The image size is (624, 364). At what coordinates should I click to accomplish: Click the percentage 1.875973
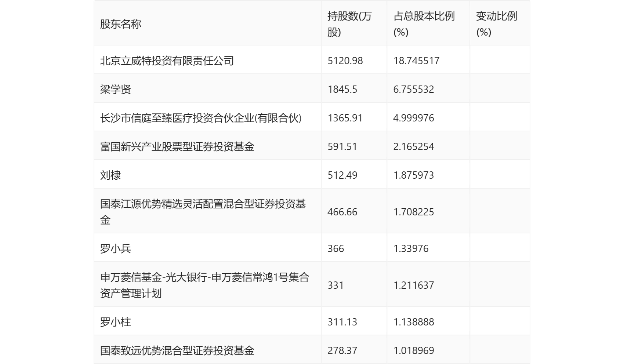click(x=414, y=175)
